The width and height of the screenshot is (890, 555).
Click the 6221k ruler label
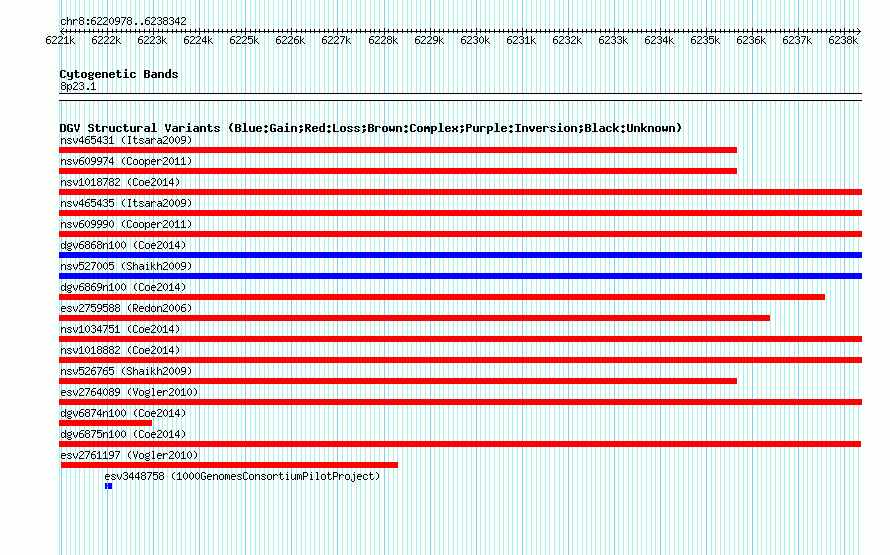click(60, 40)
